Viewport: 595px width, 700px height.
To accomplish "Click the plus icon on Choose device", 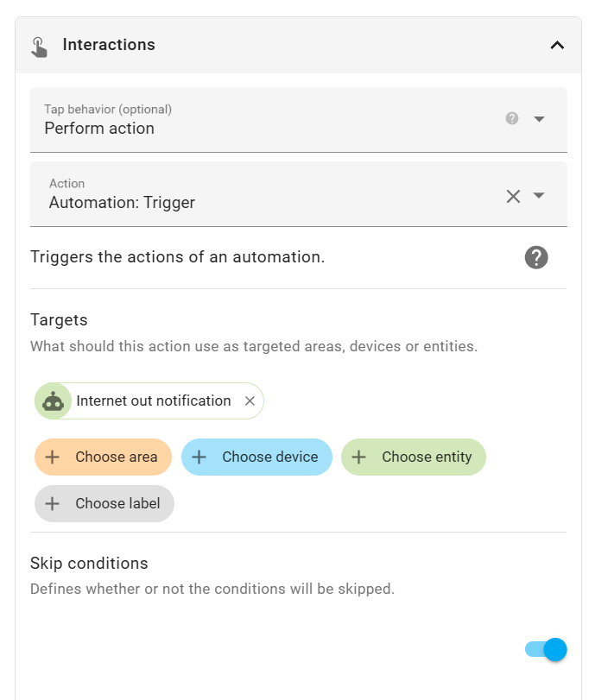I will 199,457.
